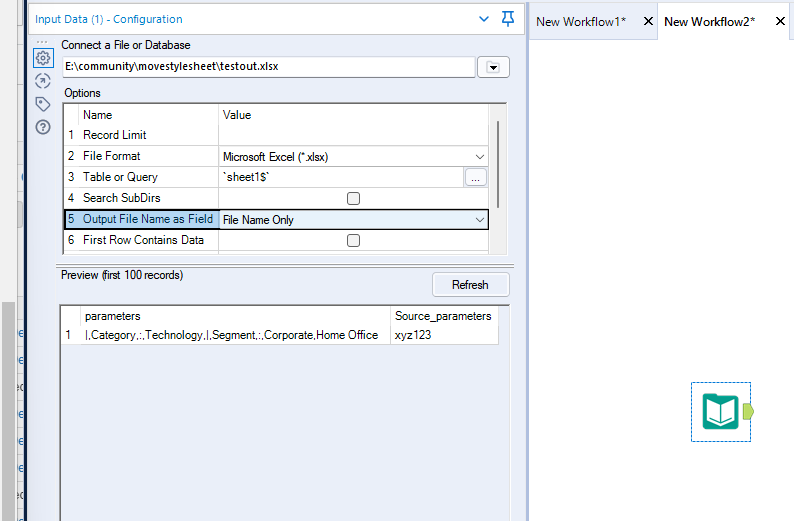Expand Output File Name as Field dropdown
This screenshot has width=794, height=521.
point(480,220)
